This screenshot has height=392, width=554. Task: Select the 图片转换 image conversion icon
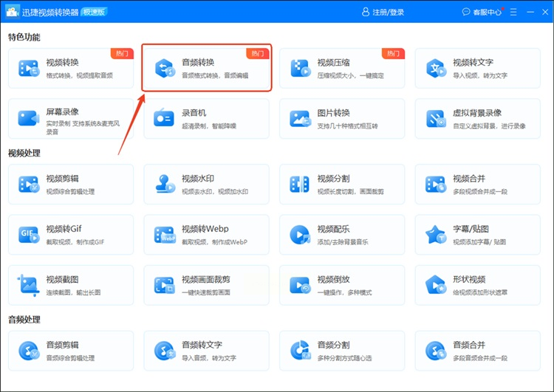click(301, 119)
